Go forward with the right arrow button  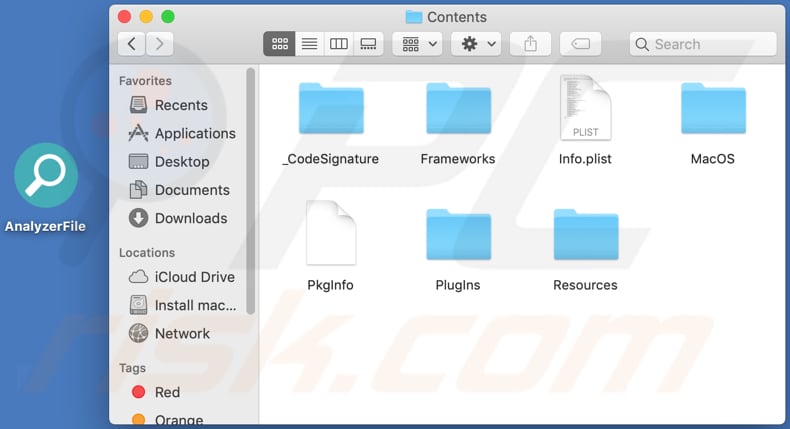point(160,44)
